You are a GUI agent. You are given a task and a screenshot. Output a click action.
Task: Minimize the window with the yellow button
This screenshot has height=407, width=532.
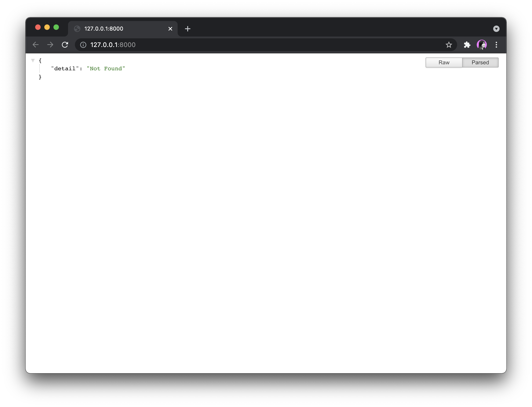tap(47, 27)
